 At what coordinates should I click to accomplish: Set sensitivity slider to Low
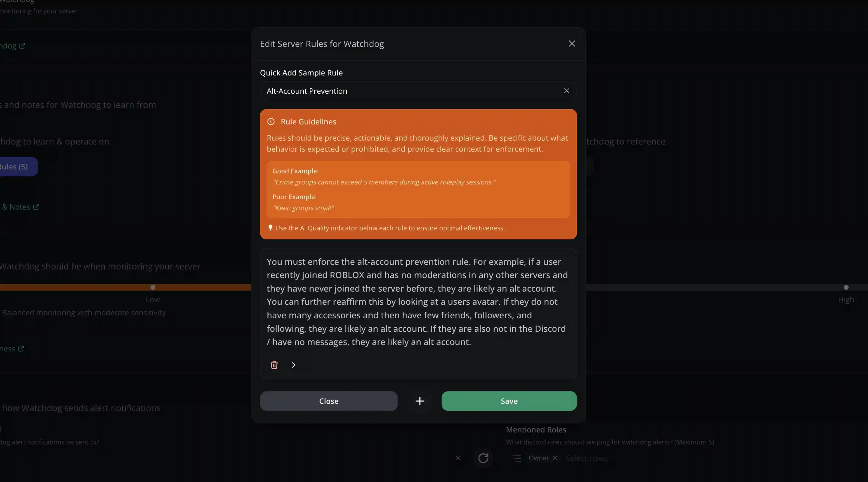click(153, 288)
